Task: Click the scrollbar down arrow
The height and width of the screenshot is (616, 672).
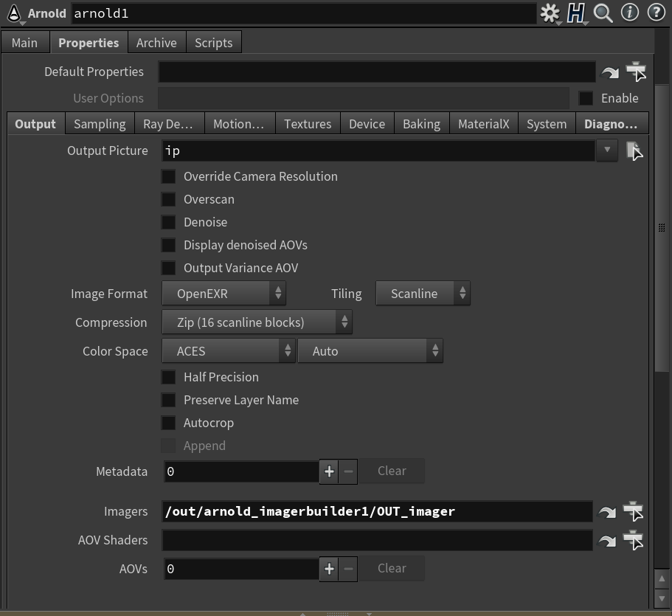Action: [x=662, y=598]
